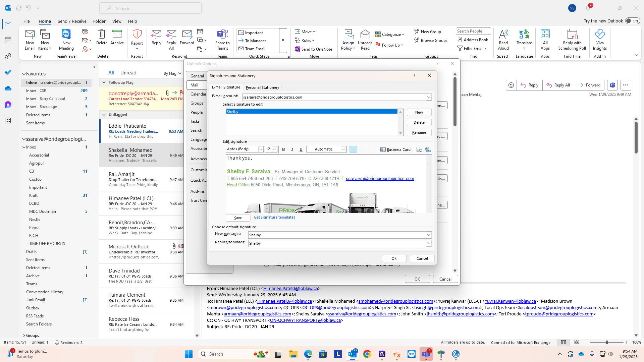Open the Send / Receive ribbon tab

point(72,21)
